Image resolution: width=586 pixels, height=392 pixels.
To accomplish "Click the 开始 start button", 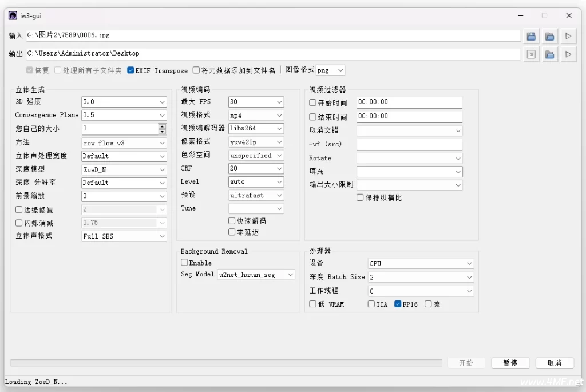I will (466, 362).
